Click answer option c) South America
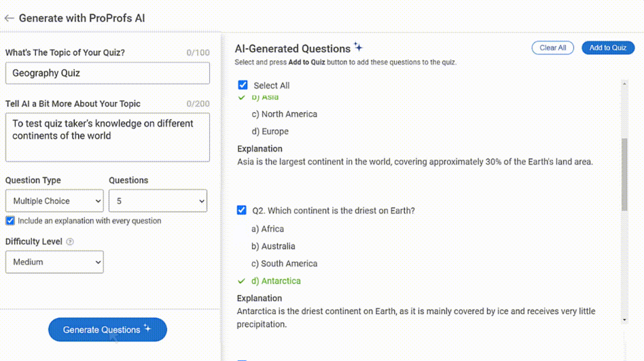This screenshot has width=644, height=361. [x=284, y=264]
